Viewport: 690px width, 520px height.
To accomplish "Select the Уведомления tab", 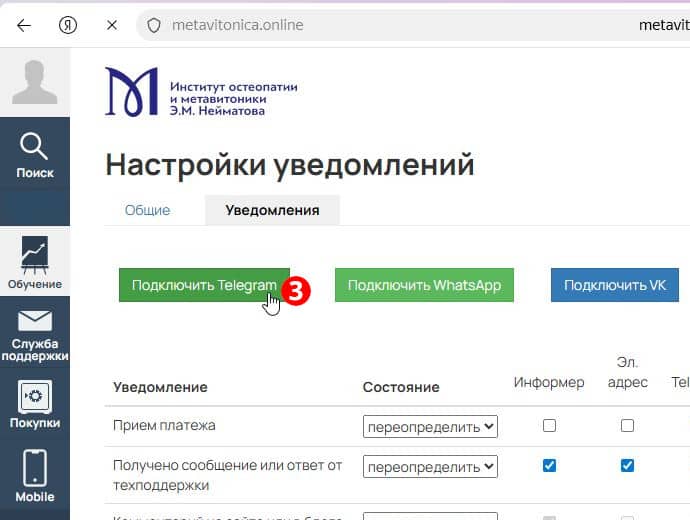I will (272, 210).
